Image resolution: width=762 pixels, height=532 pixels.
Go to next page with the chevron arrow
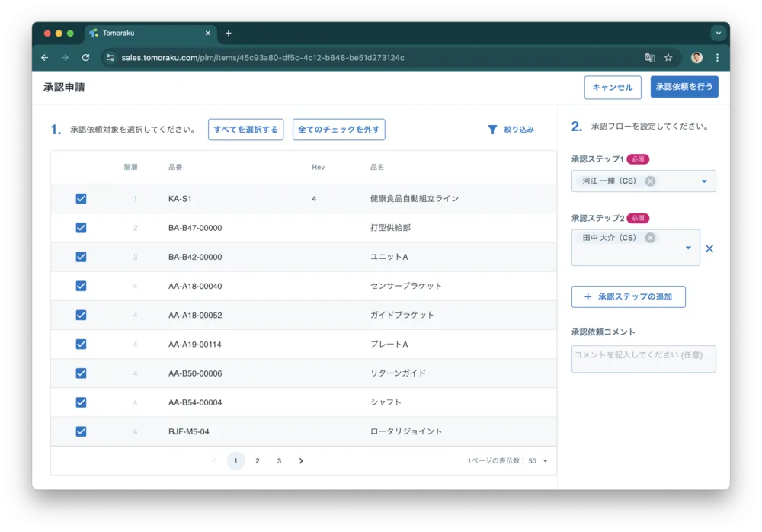pyautogui.click(x=300, y=460)
